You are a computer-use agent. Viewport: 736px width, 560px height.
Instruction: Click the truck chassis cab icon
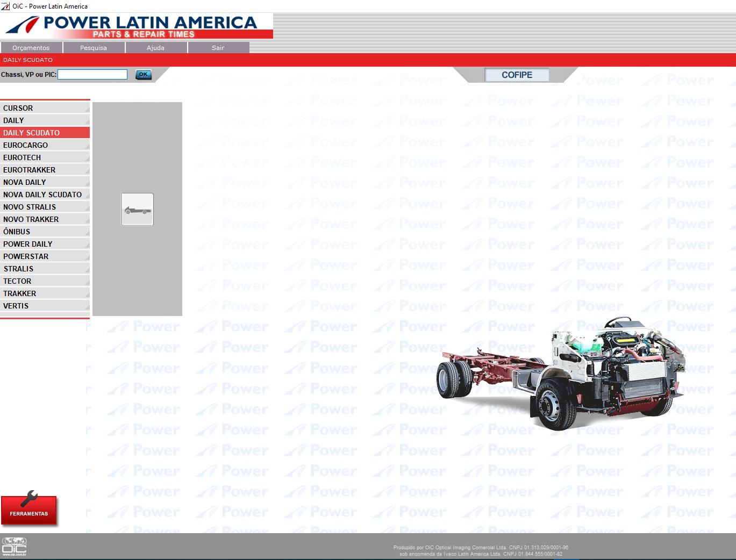(x=137, y=209)
